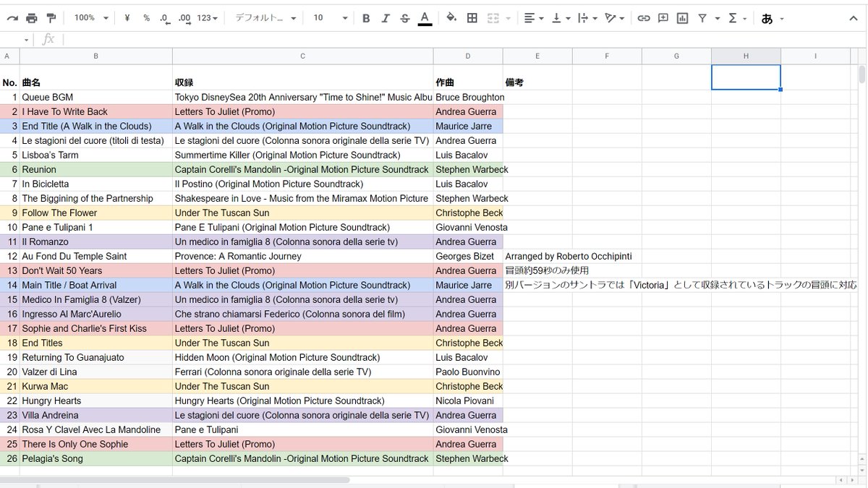Select the cell 'Valzer di Lina'
The image size is (868, 488).
tap(96, 372)
